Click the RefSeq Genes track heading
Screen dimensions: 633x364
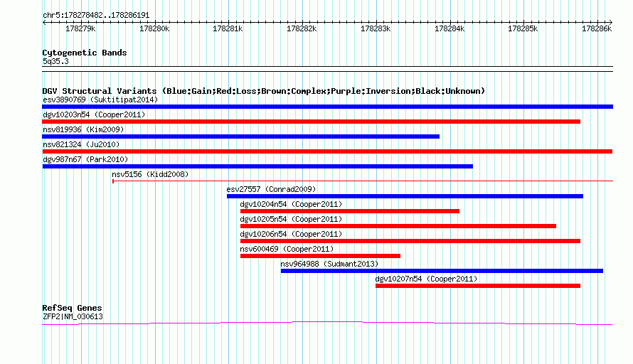tap(72, 308)
